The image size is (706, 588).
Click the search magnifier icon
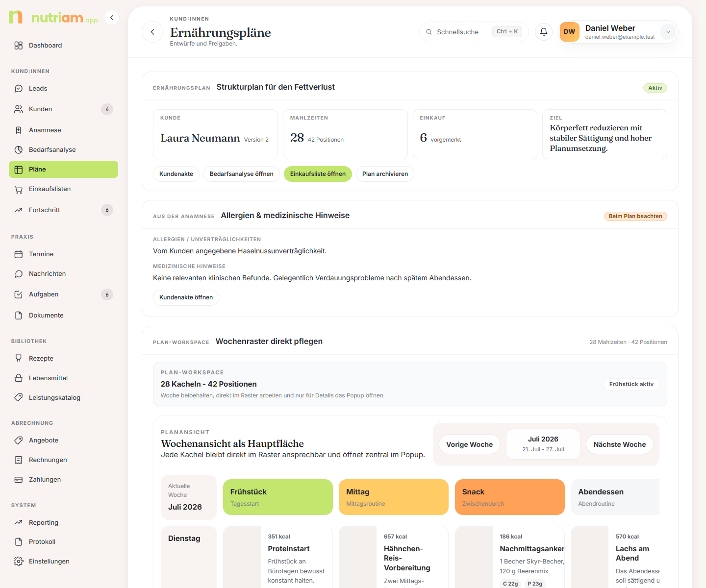pyautogui.click(x=429, y=32)
